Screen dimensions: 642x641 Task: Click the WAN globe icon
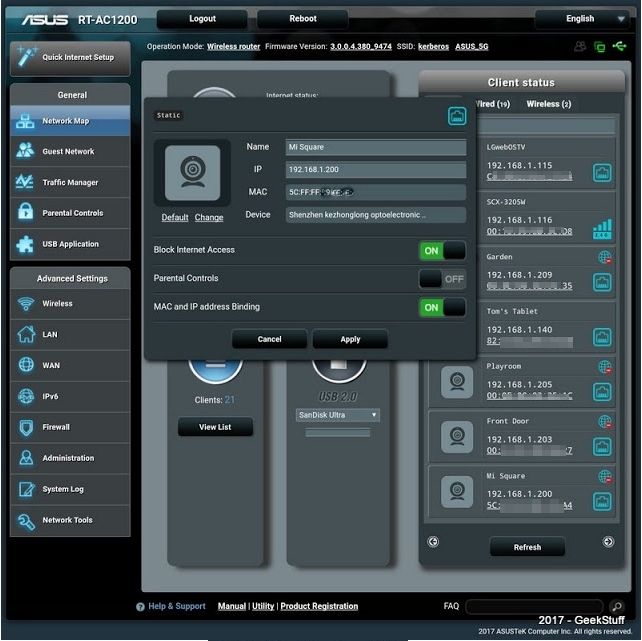click(26, 365)
